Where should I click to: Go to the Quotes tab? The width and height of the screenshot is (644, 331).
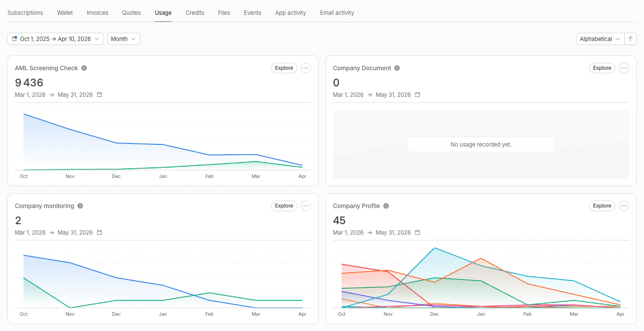click(131, 13)
